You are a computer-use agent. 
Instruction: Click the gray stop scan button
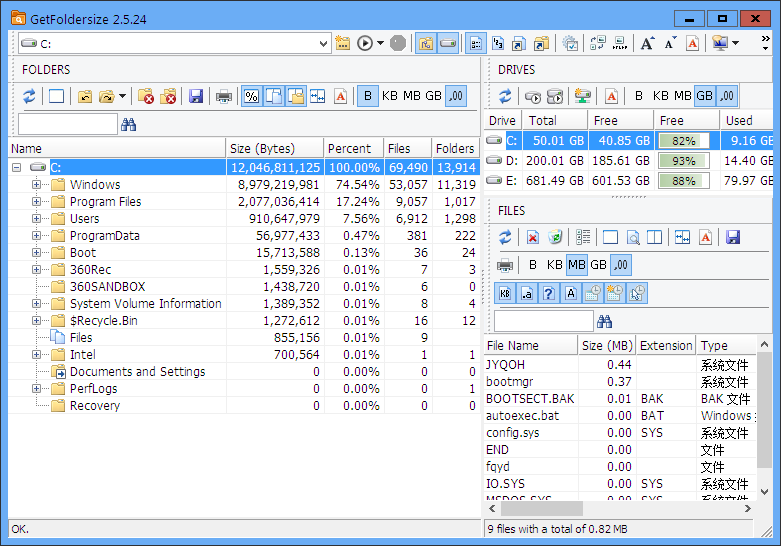[397, 43]
